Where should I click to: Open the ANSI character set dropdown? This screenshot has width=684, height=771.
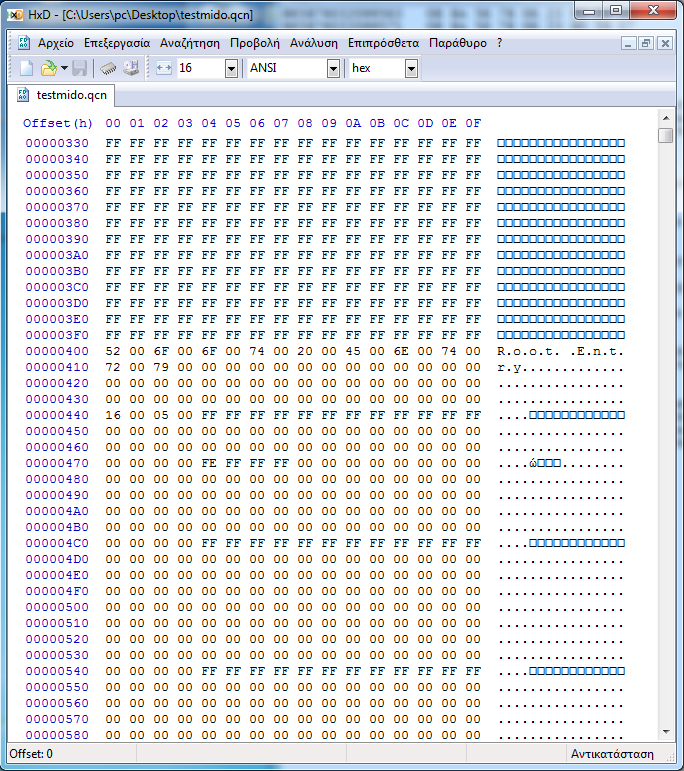tap(333, 68)
